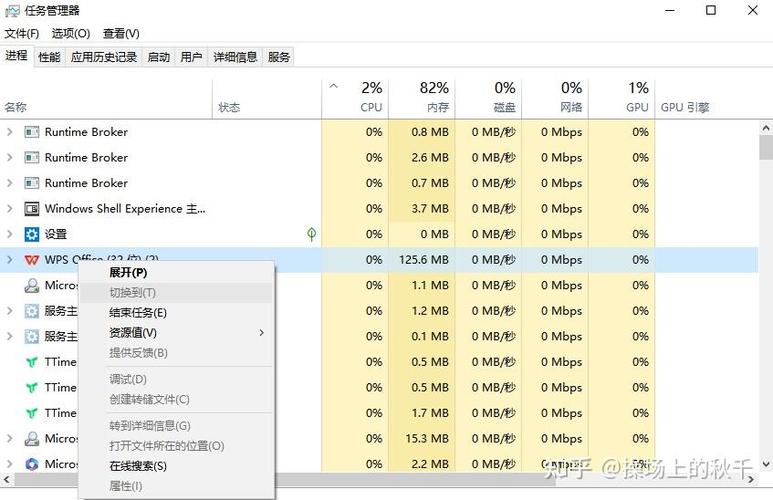Sort by the 磁盘 column header

pos(489,98)
